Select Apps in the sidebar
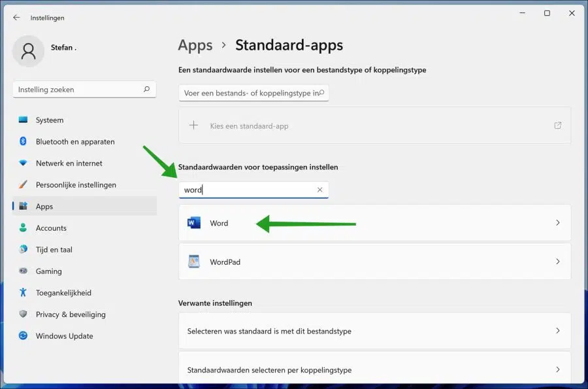This screenshot has height=389, width=588. pyautogui.click(x=85, y=207)
